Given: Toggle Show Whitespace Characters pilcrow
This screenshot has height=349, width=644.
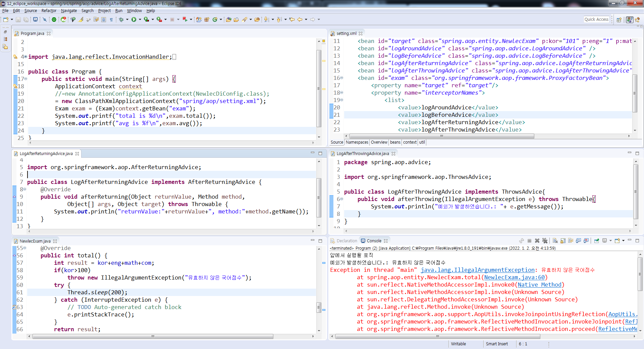Looking at the screenshot, I should [111, 19].
